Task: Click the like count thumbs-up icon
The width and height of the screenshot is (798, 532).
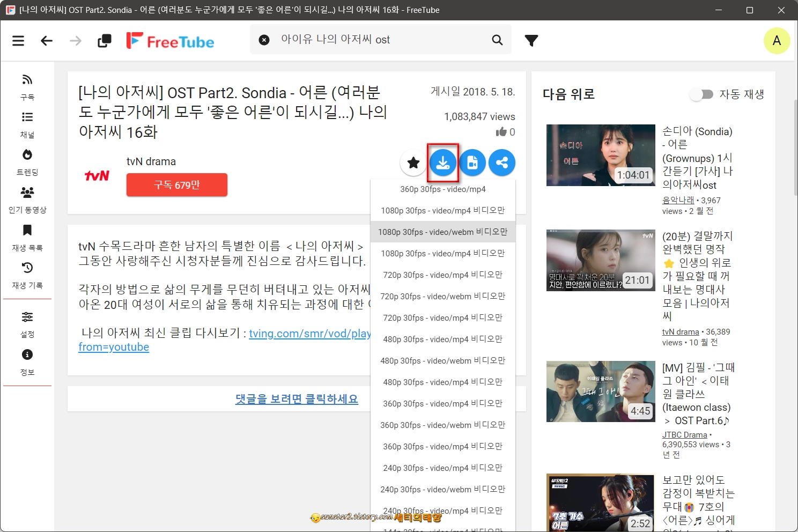Action: tap(501, 132)
